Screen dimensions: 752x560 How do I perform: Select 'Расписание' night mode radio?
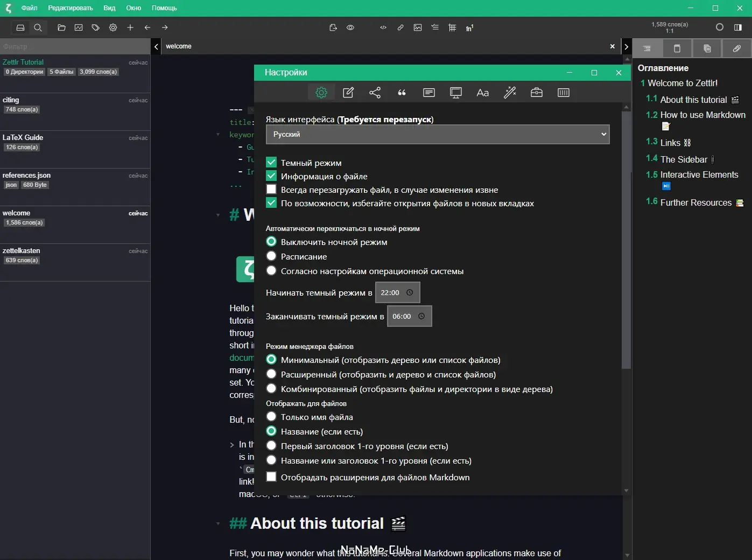pyautogui.click(x=271, y=256)
